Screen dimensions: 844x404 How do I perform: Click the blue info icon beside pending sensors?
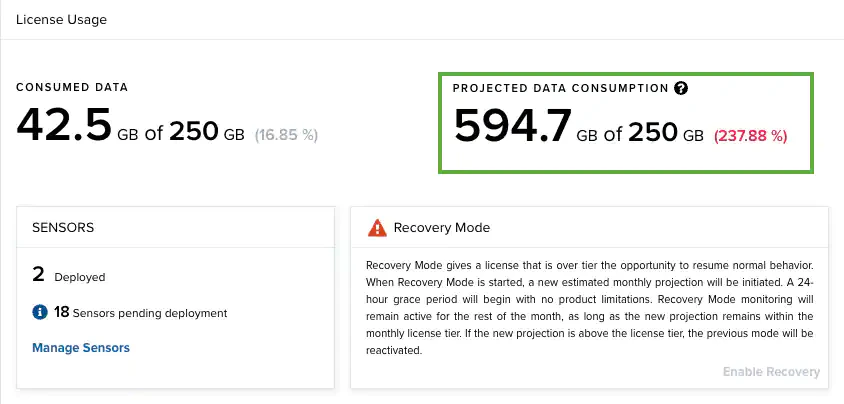click(40, 313)
